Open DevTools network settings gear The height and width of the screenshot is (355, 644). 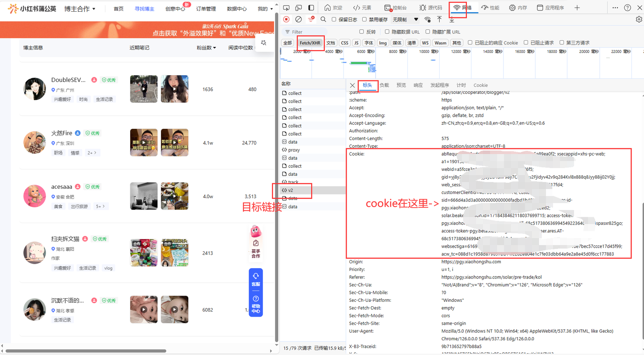(x=639, y=19)
